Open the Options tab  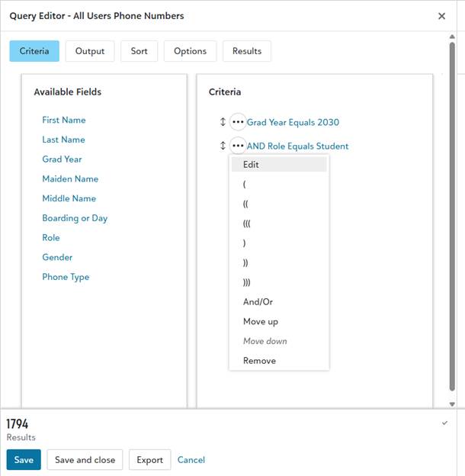tap(190, 51)
